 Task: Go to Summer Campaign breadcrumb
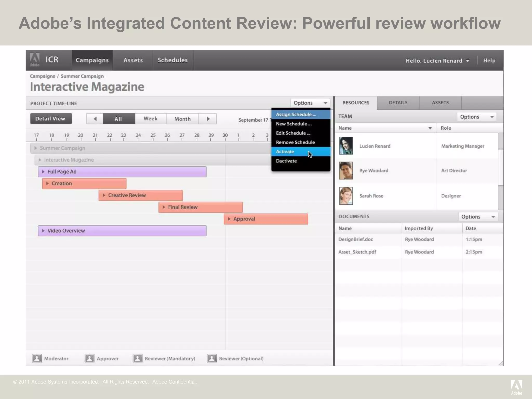(82, 76)
